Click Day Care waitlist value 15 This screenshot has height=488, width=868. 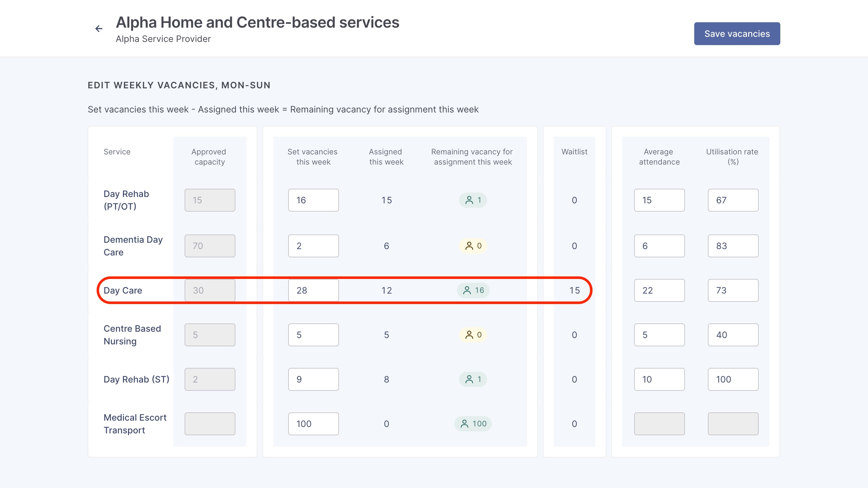point(574,290)
